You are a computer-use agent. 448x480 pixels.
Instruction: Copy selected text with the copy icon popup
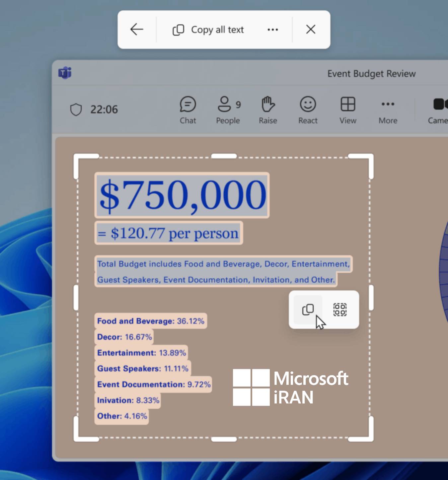click(x=308, y=309)
